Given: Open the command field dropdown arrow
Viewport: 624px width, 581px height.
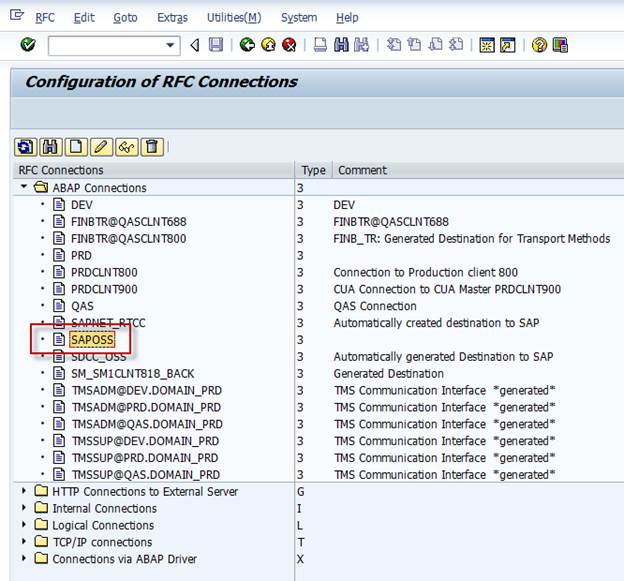Looking at the screenshot, I should (x=170, y=45).
